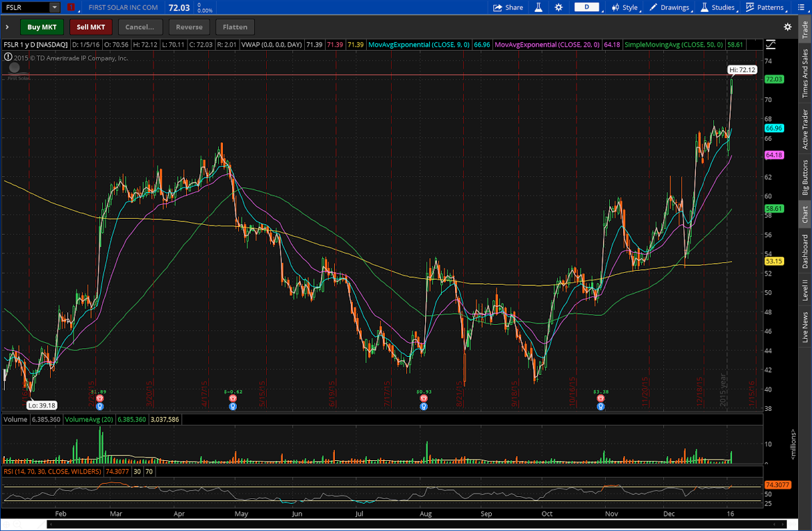Select the pan crosshair tool at bottom-left
Viewport: 812px width, 531px height.
tap(6, 524)
